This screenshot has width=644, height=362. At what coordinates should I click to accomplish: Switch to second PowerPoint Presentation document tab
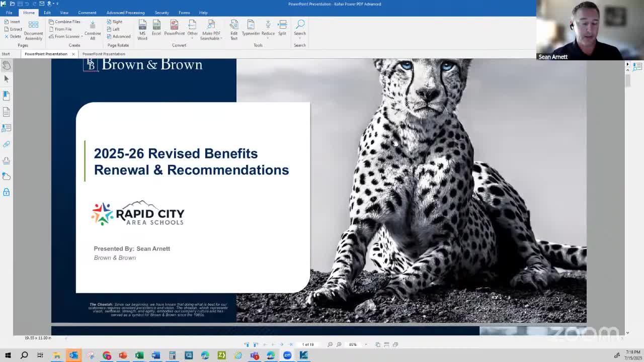click(x=104, y=54)
